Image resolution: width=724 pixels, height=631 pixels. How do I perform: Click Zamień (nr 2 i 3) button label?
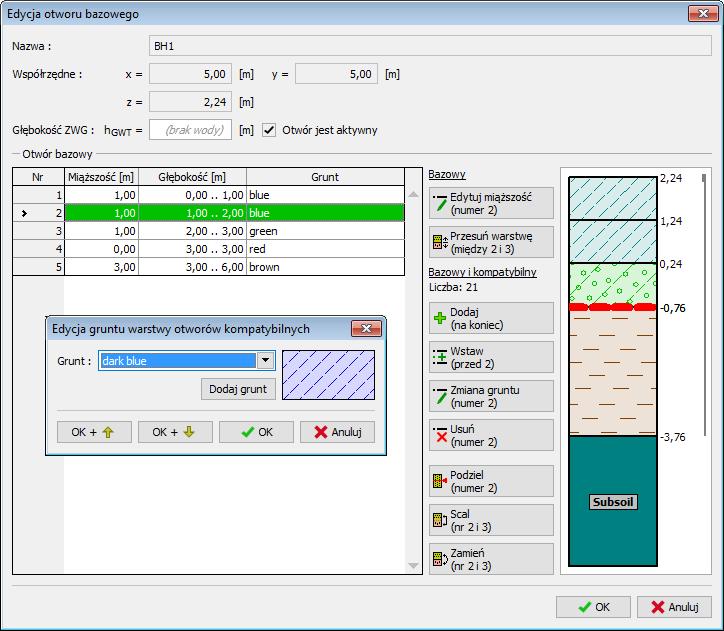click(471, 559)
